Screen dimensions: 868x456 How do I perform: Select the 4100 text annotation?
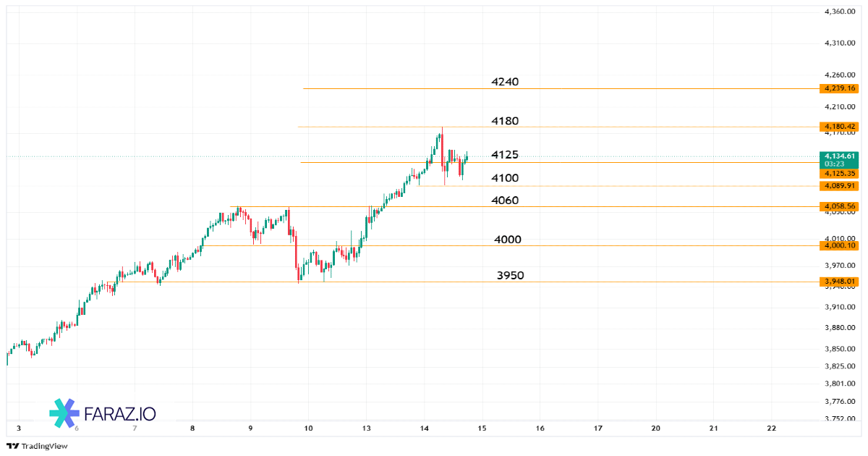coord(505,178)
